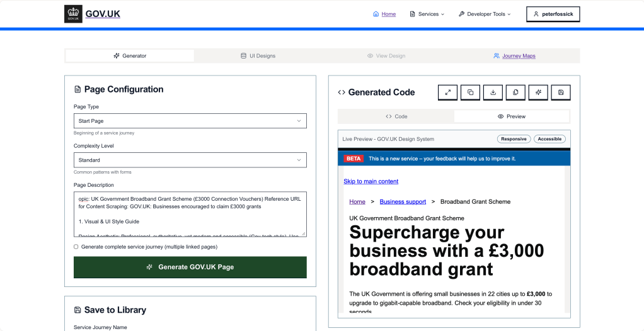Click the expand fullscreen icon button
Viewport: 644px width, 331px height.
(x=447, y=93)
